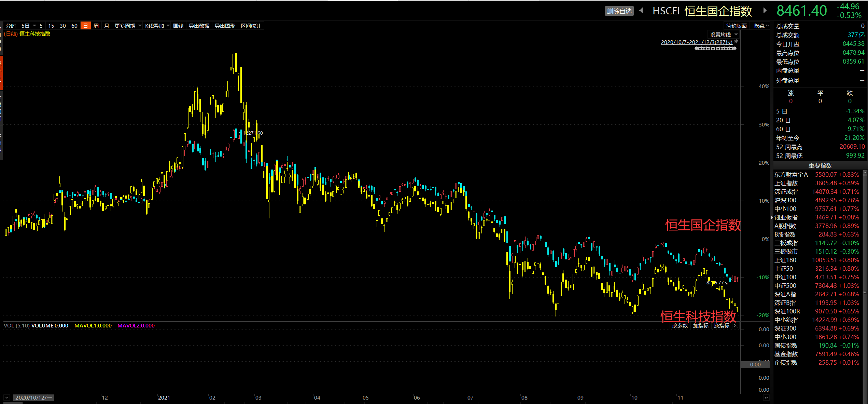
Task: Switch to daily K-line period 日
Action: [x=85, y=26]
